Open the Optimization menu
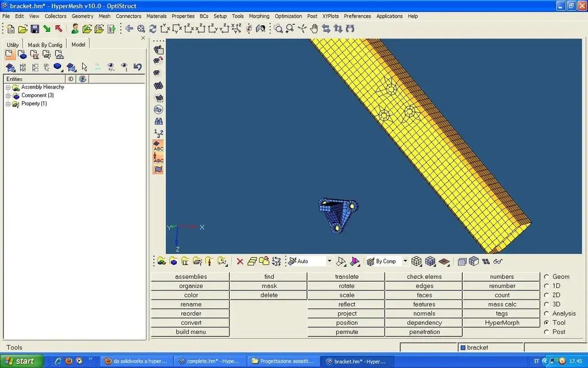The height and width of the screenshot is (368, 588). pyautogui.click(x=288, y=16)
